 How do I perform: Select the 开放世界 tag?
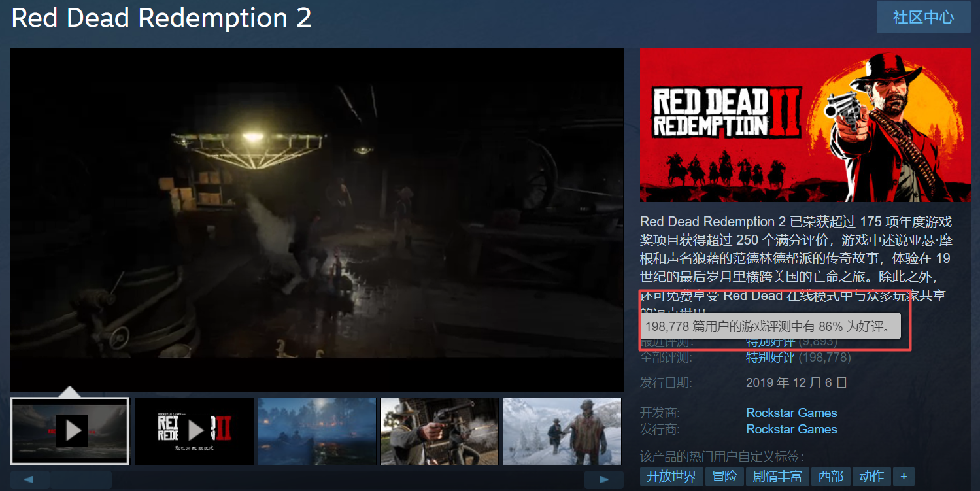[x=671, y=476]
